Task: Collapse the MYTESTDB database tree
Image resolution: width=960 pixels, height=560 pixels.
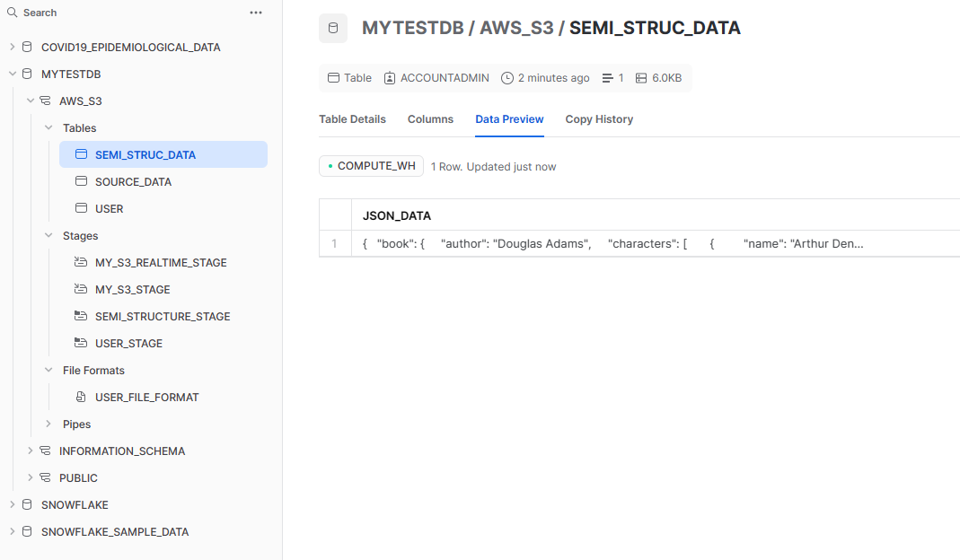Action: click(12, 74)
